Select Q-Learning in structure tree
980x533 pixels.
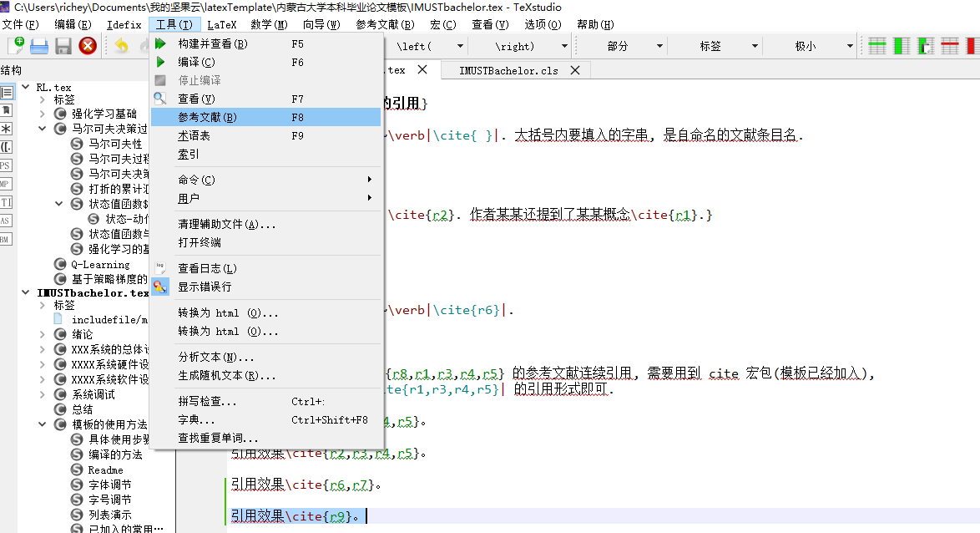100,265
